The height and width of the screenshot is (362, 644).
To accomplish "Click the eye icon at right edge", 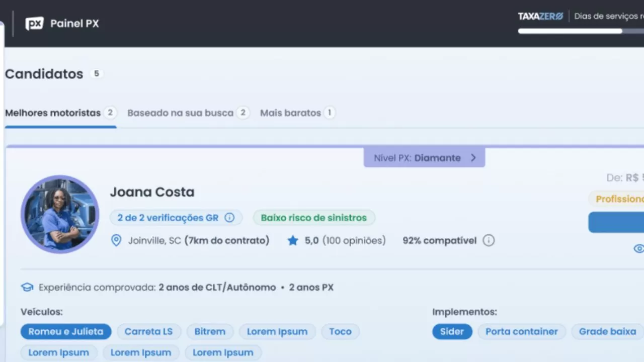I will (638, 248).
